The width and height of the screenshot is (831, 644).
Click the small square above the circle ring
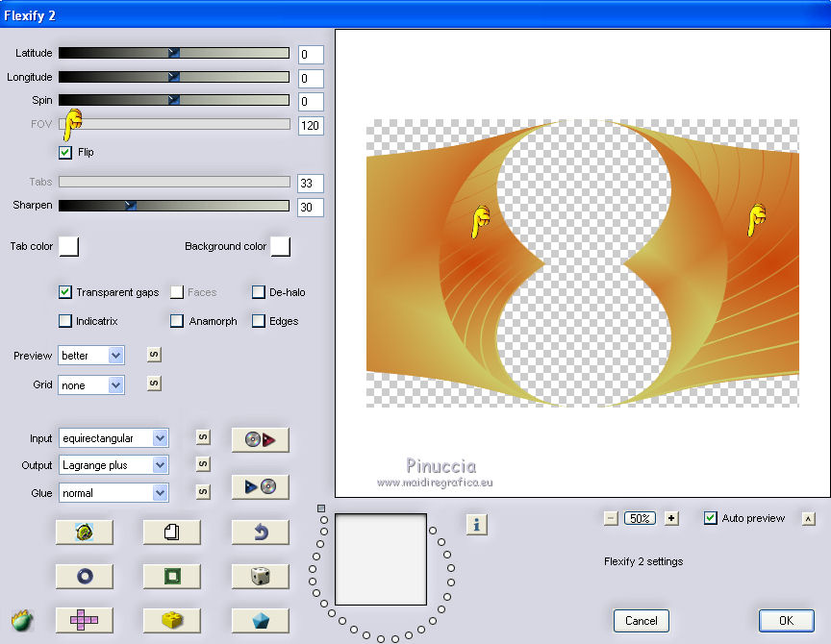click(321, 508)
